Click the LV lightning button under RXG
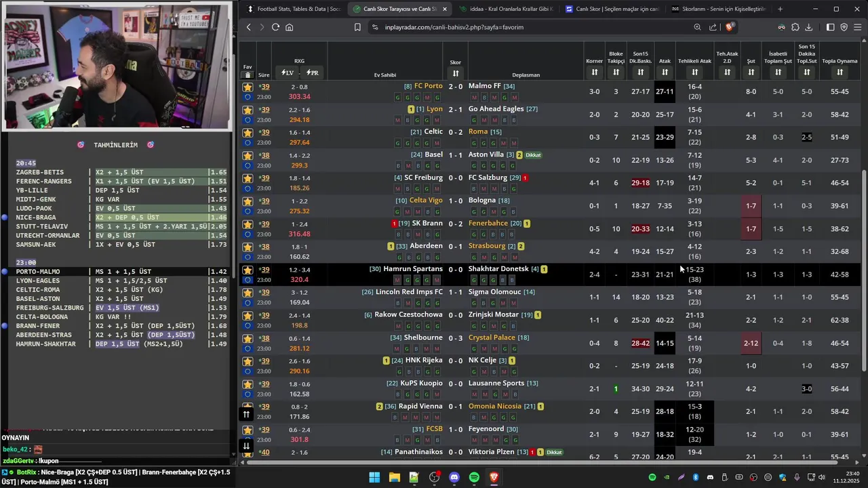868x488 pixels. (x=287, y=73)
